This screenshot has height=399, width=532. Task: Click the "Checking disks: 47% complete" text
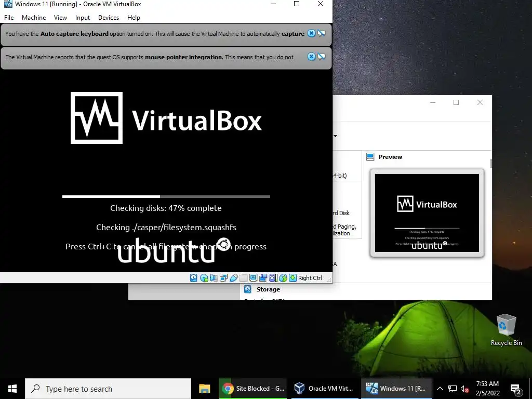pyautogui.click(x=166, y=208)
